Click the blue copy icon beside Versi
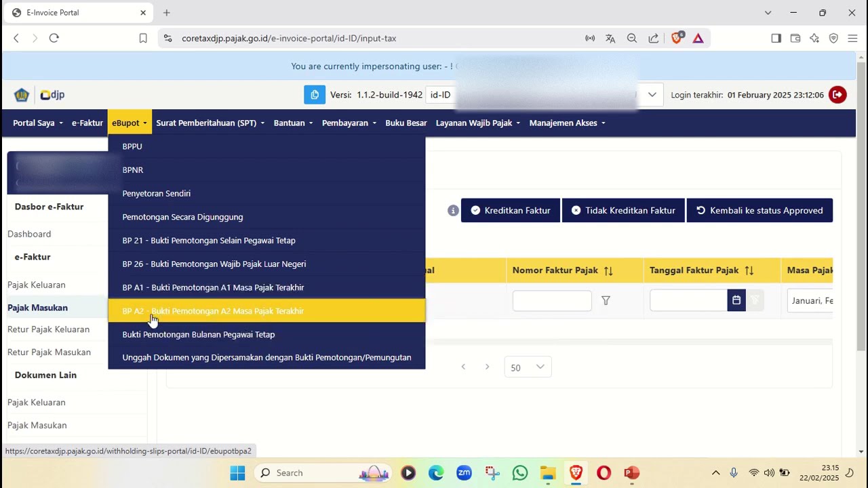This screenshot has width=868, height=488. click(315, 95)
